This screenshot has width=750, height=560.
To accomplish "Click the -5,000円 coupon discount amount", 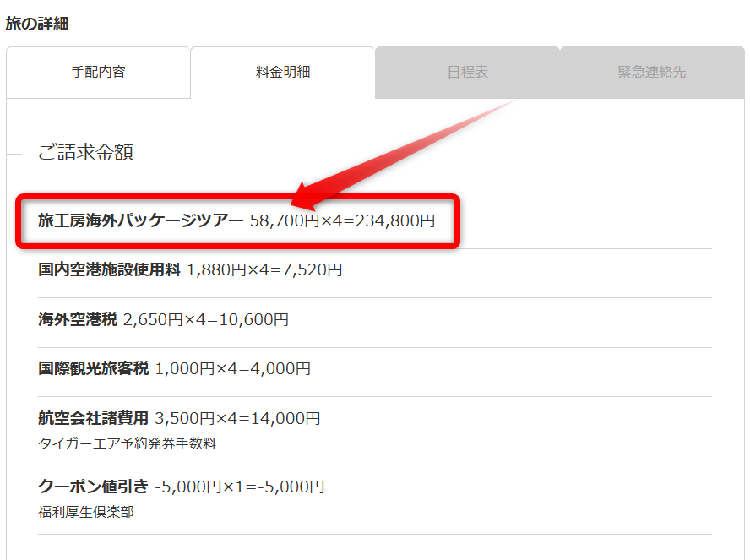I will coord(294,487).
